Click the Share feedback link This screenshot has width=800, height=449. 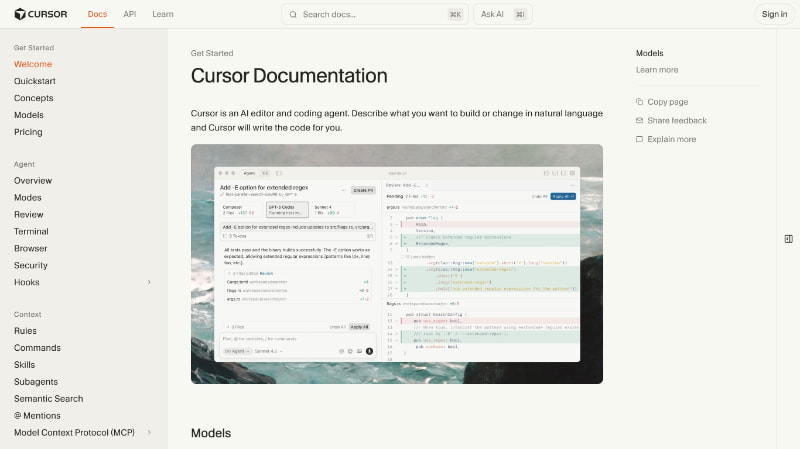(x=677, y=120)
